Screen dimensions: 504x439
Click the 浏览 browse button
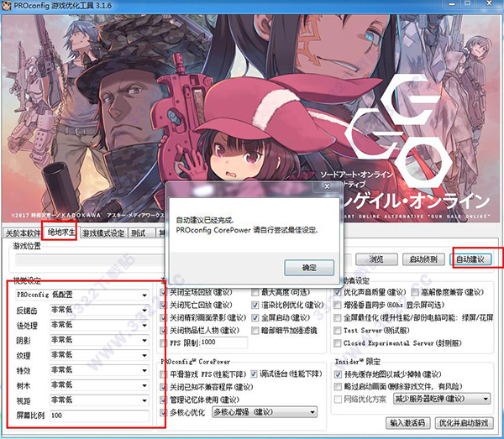[x=376, y=259]
